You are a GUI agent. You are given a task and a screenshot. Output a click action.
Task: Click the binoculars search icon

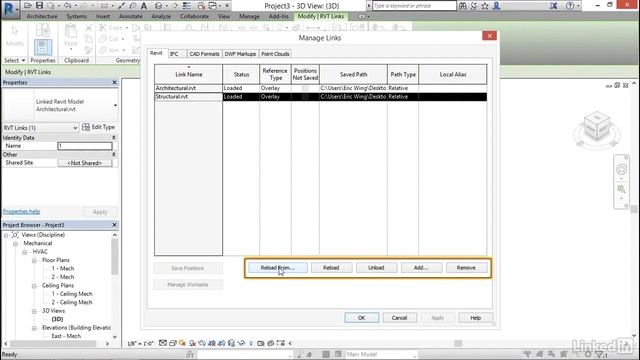(462, 6)
